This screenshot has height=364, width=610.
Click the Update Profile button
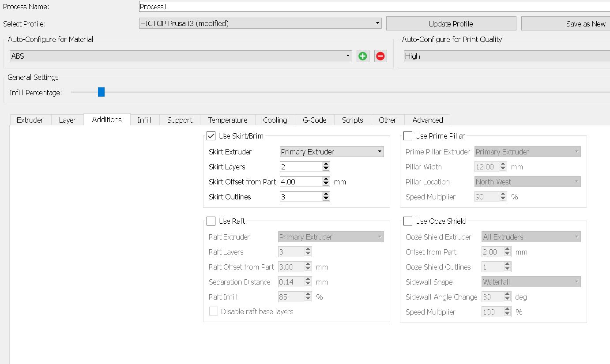[451, 24]
